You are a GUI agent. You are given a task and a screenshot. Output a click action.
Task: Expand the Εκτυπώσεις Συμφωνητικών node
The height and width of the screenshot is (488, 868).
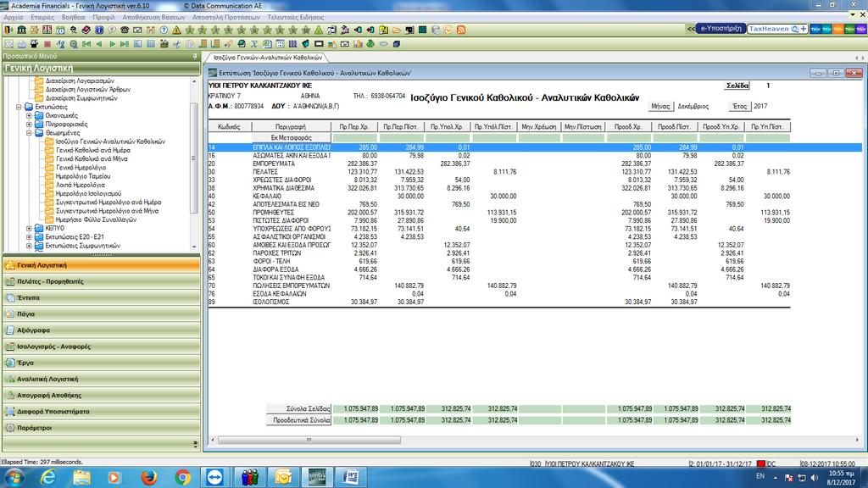coord(29,246)
